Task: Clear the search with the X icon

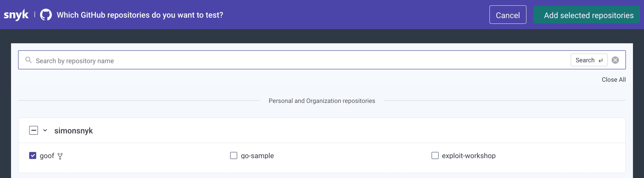Action: coord(615,60)
